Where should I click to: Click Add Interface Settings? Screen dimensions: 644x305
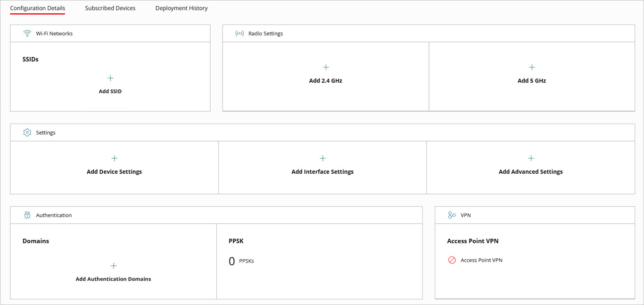322,171
